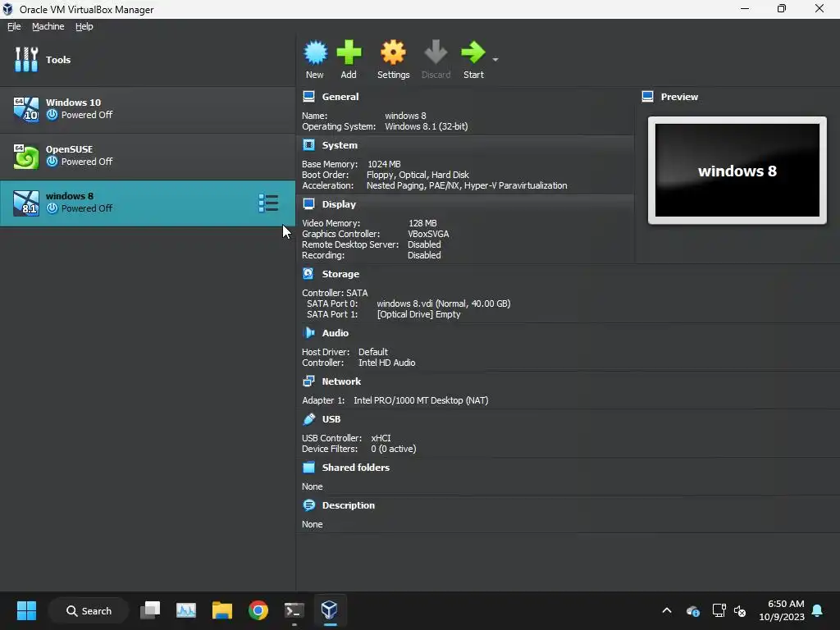Click the 'Floppy, Optical, Hard Disk' boot order

point(418,175)
